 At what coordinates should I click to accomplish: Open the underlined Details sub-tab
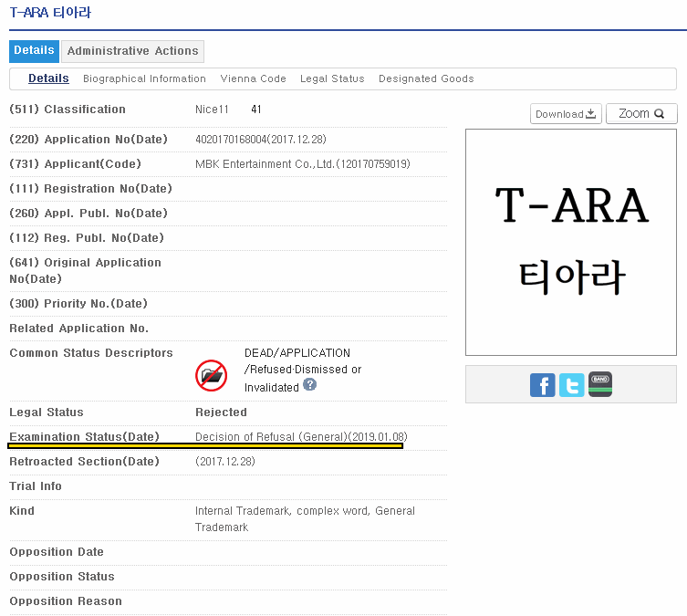click(48, 78)
